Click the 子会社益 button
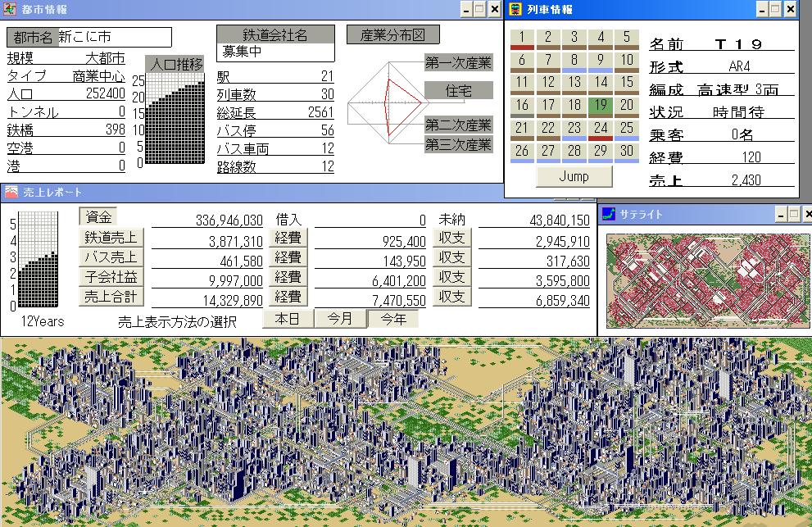Image resolution: width=812 pixels, height=527 pixels. [x=111, y=277]
